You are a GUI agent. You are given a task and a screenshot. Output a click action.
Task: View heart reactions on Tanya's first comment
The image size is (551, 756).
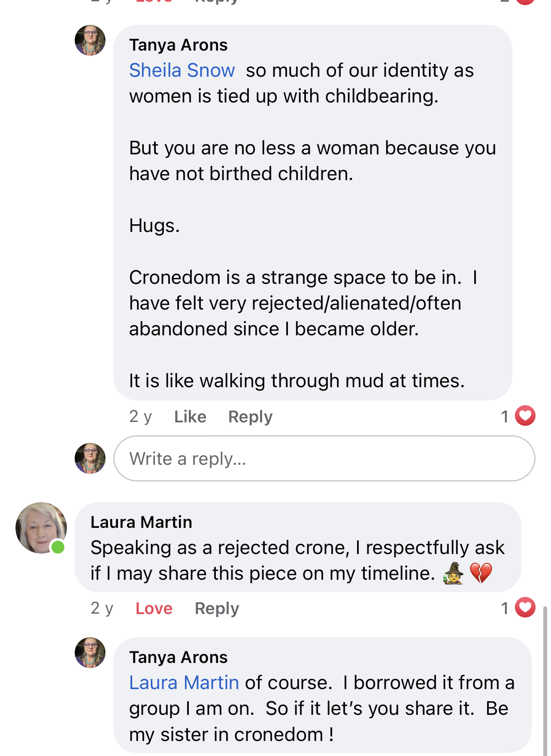[x=518, y=416]
